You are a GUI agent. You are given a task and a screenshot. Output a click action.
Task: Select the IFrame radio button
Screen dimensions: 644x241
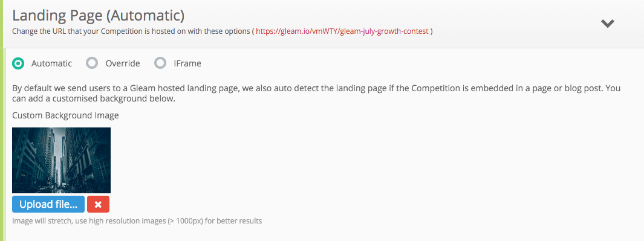pos(160,63)
